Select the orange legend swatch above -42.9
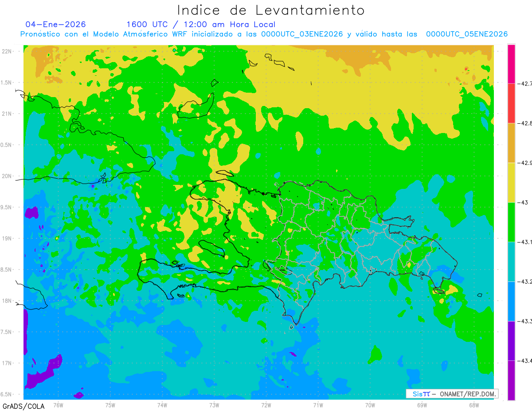Viewport: 532px width, 411px height. tap(511, 143)
